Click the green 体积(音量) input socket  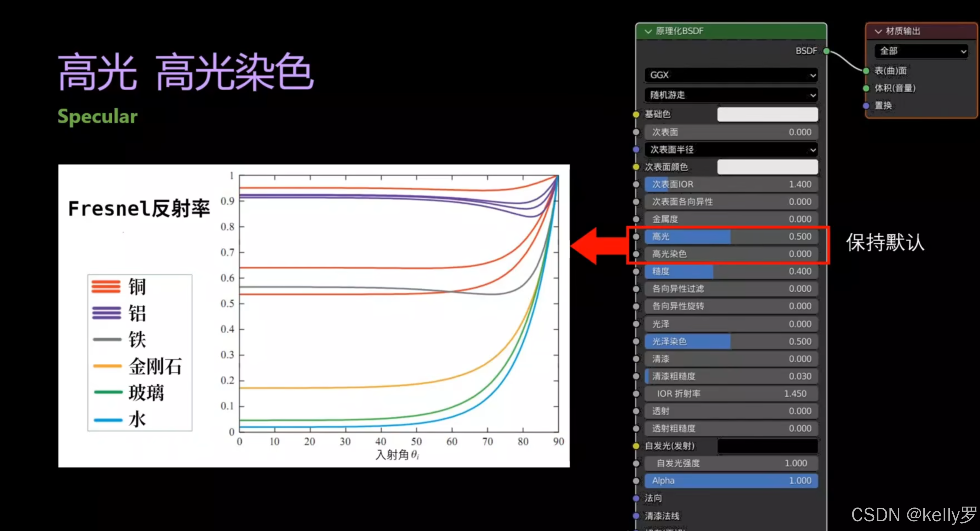(866, 88)
